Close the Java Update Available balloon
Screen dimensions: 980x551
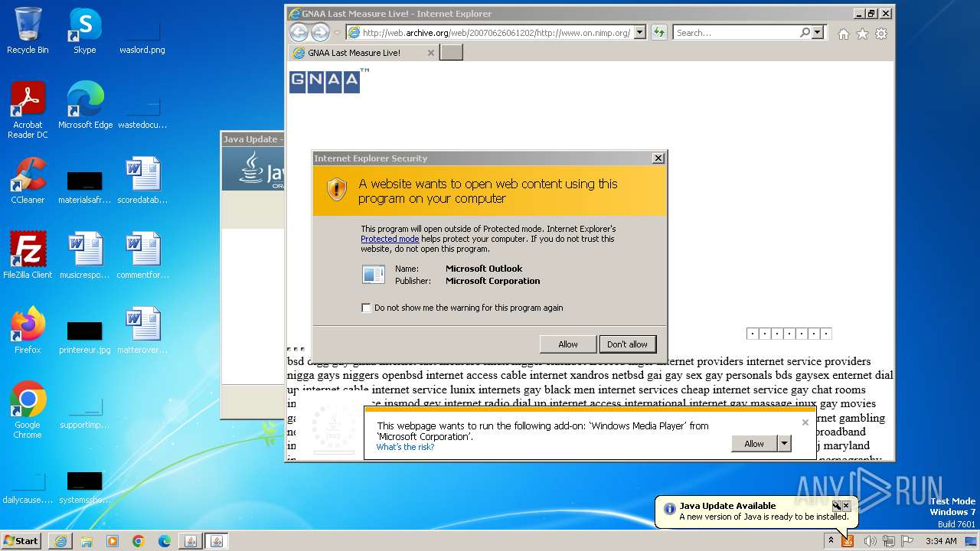(846, 506)
